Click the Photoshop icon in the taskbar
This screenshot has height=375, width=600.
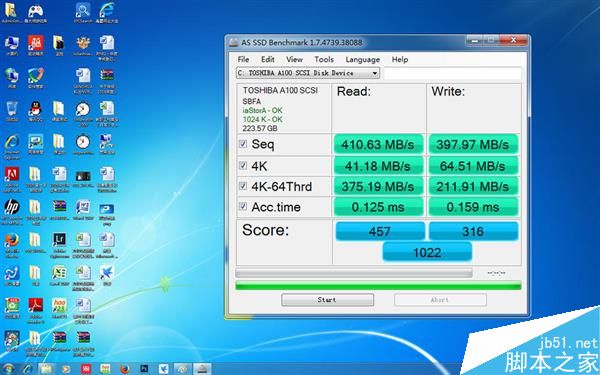pos(144,369)
